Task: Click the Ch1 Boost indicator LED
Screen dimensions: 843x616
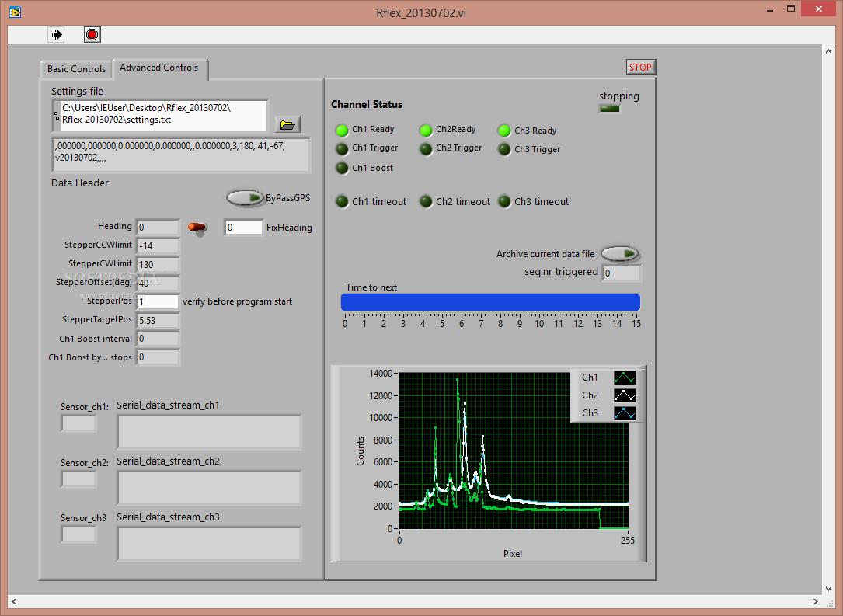Action: coord(341,169)
